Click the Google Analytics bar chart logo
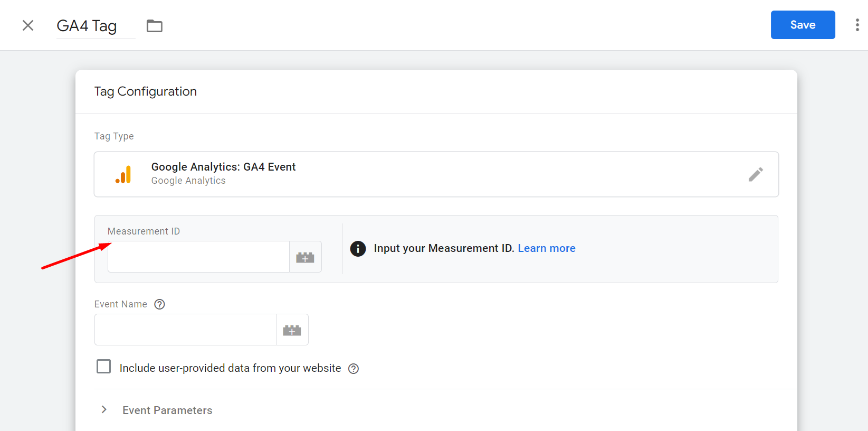868x431 pixels. coord(123,174)
